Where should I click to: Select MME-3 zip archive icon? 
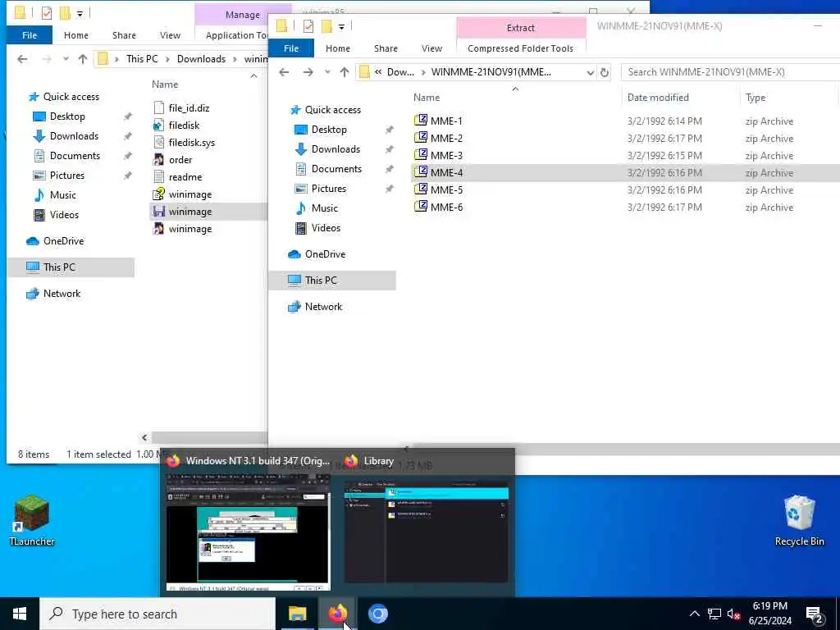coord(421,155)
